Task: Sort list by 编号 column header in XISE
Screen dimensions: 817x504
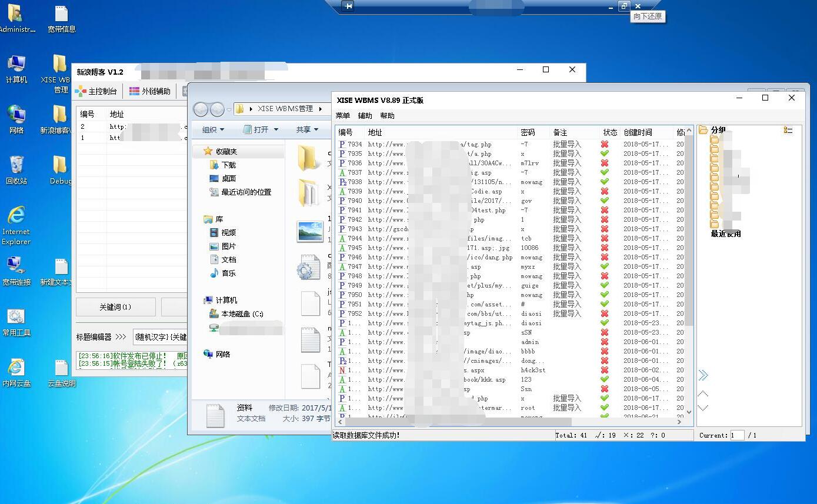Action: coord(350,132)
